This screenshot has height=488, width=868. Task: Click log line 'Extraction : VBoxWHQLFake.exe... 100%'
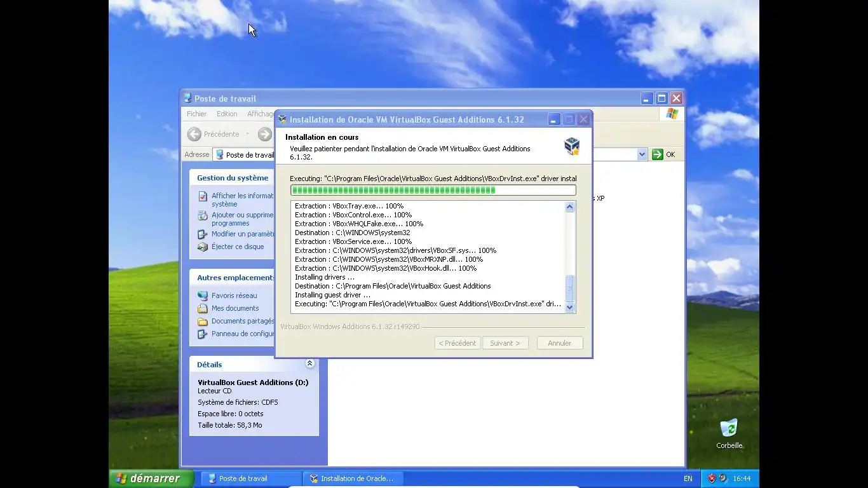pos(359,224)
